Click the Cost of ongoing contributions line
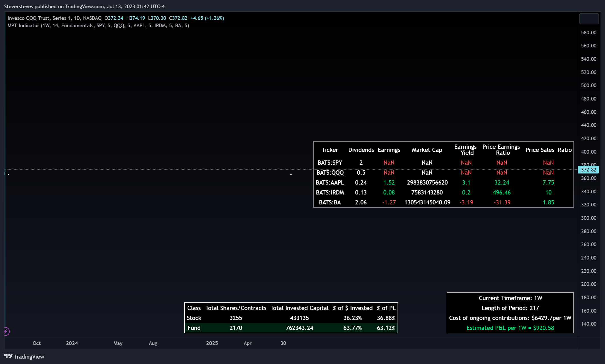605x364 pixels. [510, 318]
